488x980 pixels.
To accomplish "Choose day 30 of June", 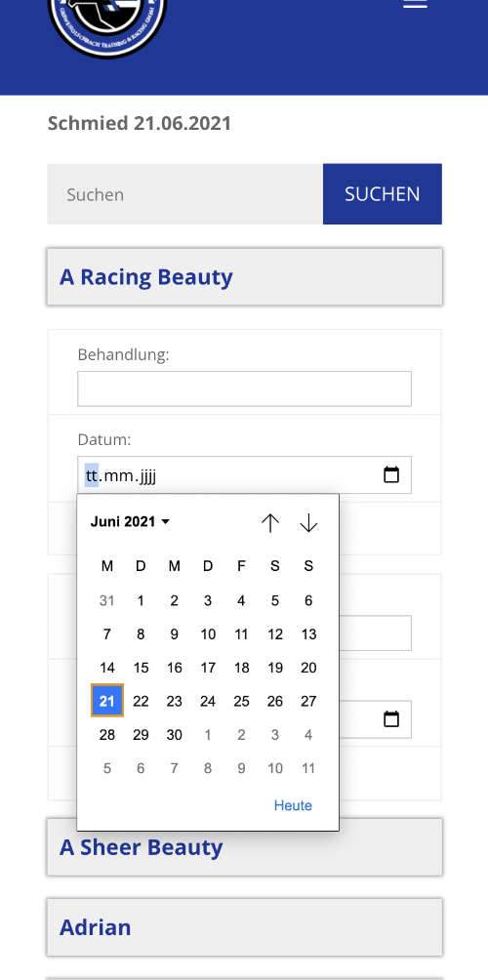I will [175, 735].
